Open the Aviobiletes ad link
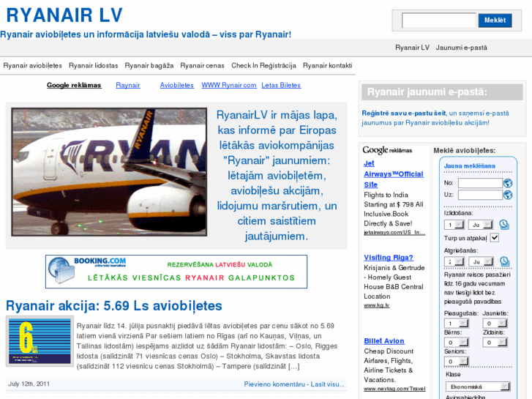This screenshot has width=532, height=399. (x=177, y=85)
